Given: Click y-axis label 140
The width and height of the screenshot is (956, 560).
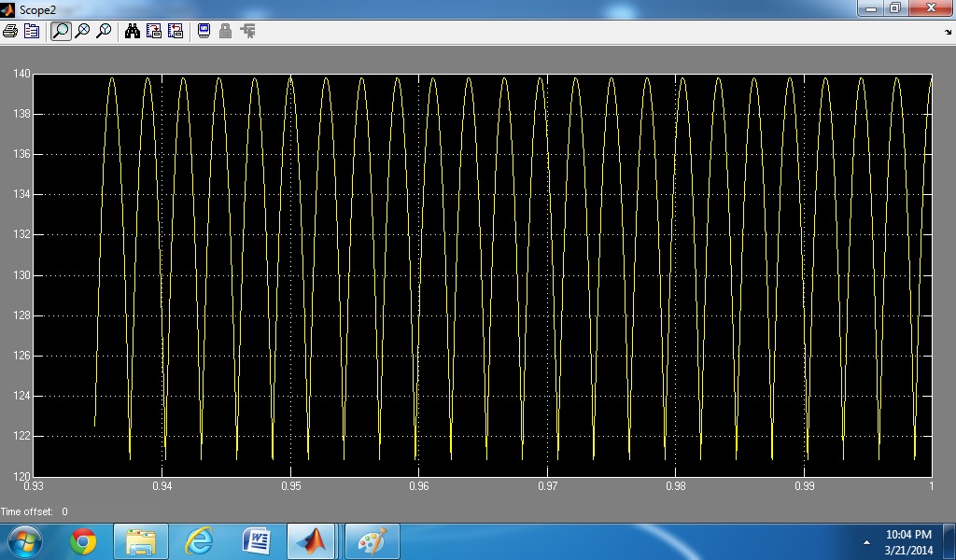Looking at the screenshot, I should (x=21, y=74).
